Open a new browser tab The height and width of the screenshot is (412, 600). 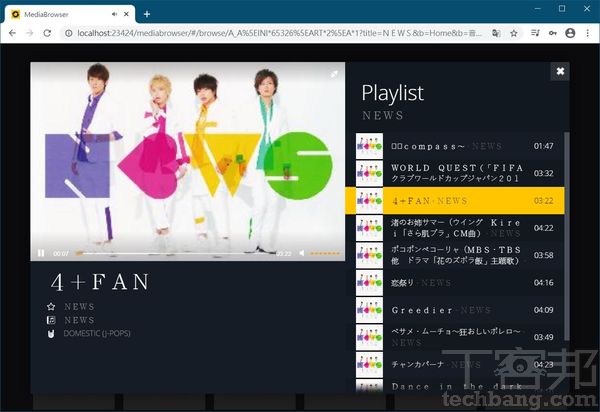tap(147, 14)
